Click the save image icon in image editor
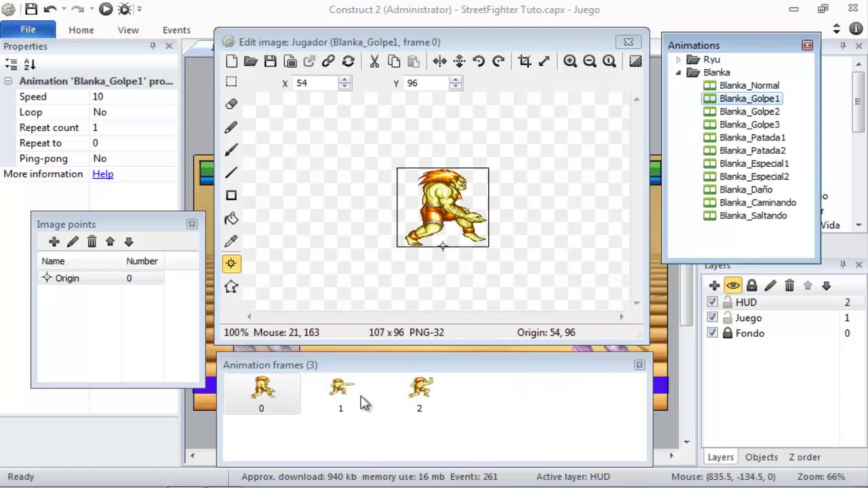868x488 pixels. 270,62
